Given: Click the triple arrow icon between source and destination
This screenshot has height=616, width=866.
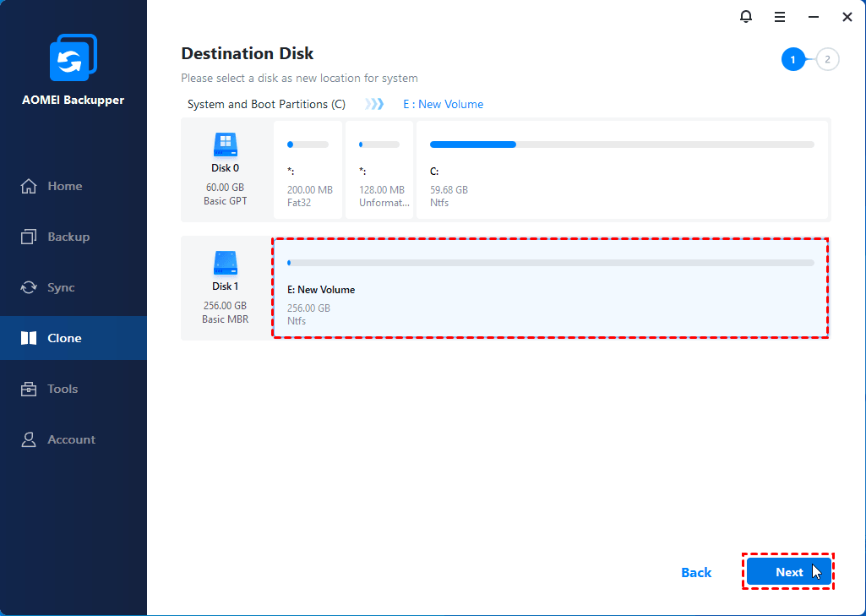Looking at the screenshot, I should click(x=374, y=105).
